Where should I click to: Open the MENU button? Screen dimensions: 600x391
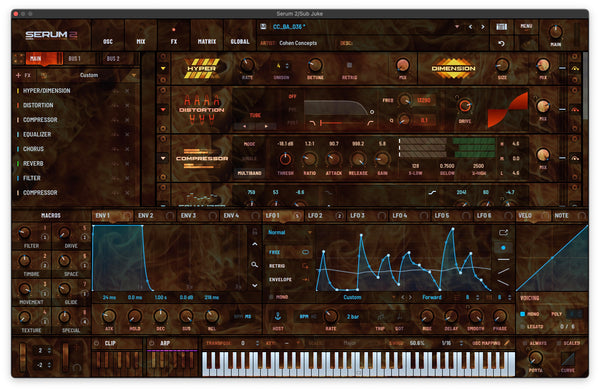[526, 26]
